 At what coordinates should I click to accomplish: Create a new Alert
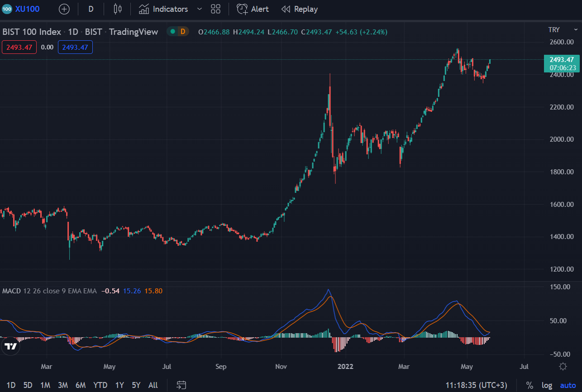(253, 9)
